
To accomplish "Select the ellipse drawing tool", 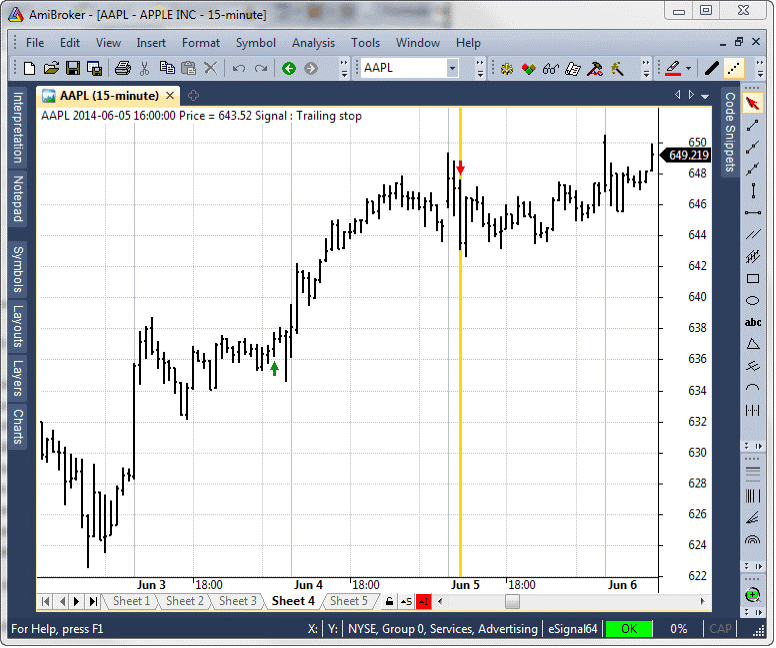I will 753,300.
